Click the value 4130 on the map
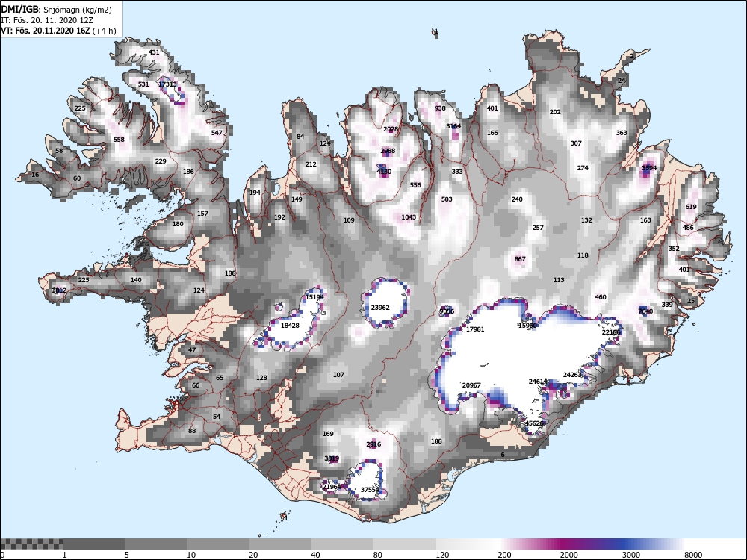The image size is (747, 560). (384, 172)
